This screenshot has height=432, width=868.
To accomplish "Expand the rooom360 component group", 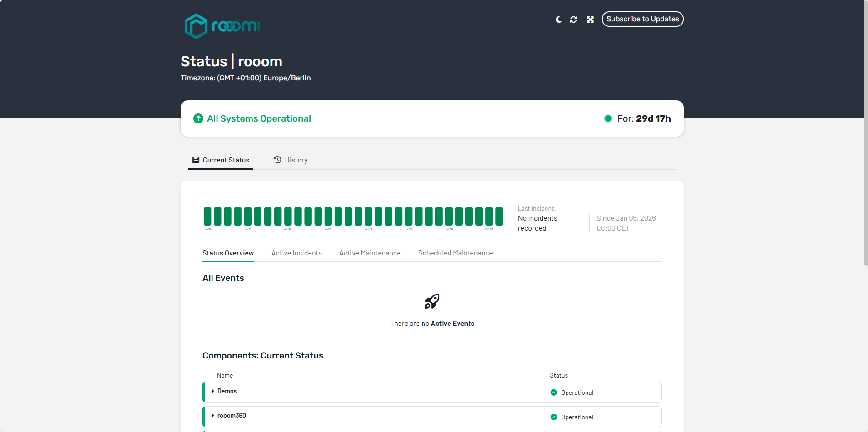I will [212, 416].
